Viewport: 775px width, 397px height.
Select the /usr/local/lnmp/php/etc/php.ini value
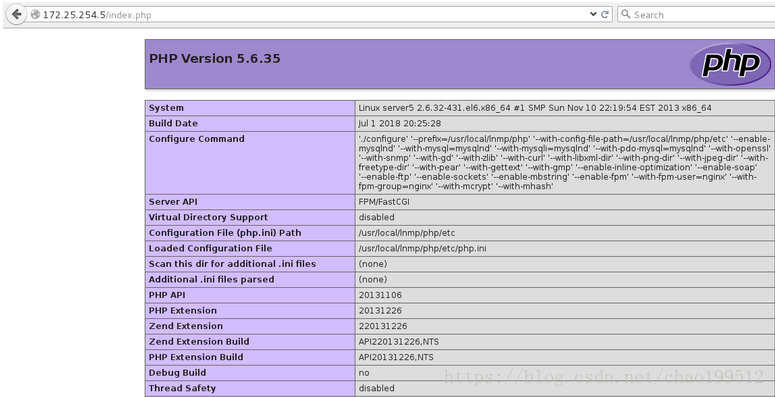(422, 248)
